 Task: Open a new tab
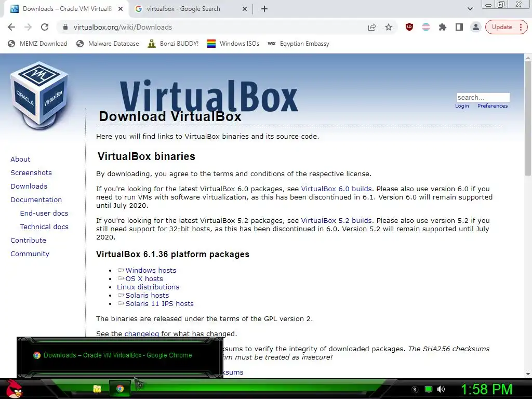[264, 9]
